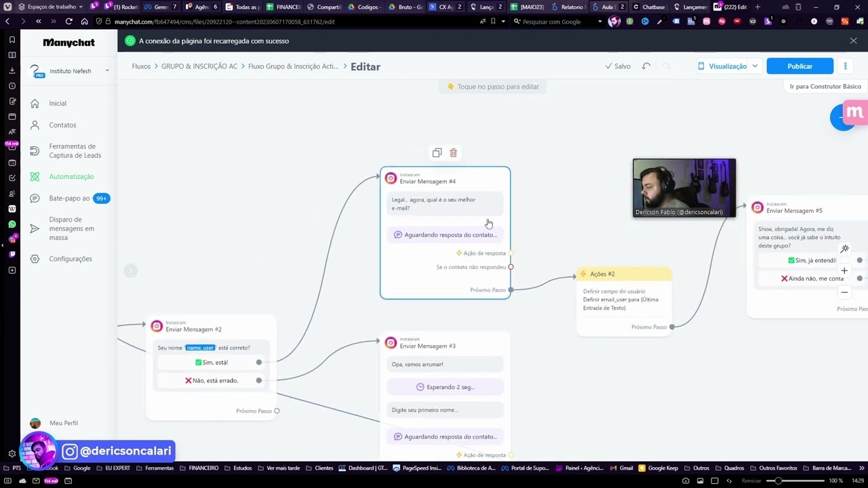This screenshot has height=488, width=868.
Task: Close the reconnection success banner
Action: point(853,41)
